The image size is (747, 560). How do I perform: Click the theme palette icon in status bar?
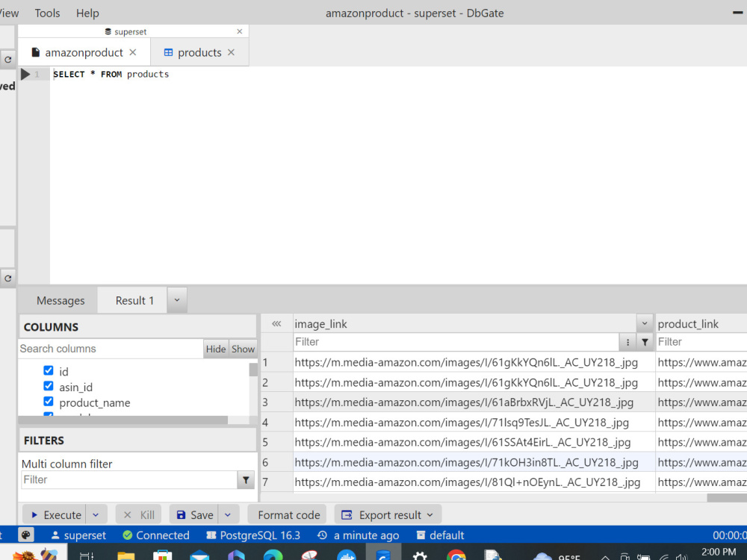[25, 535]
